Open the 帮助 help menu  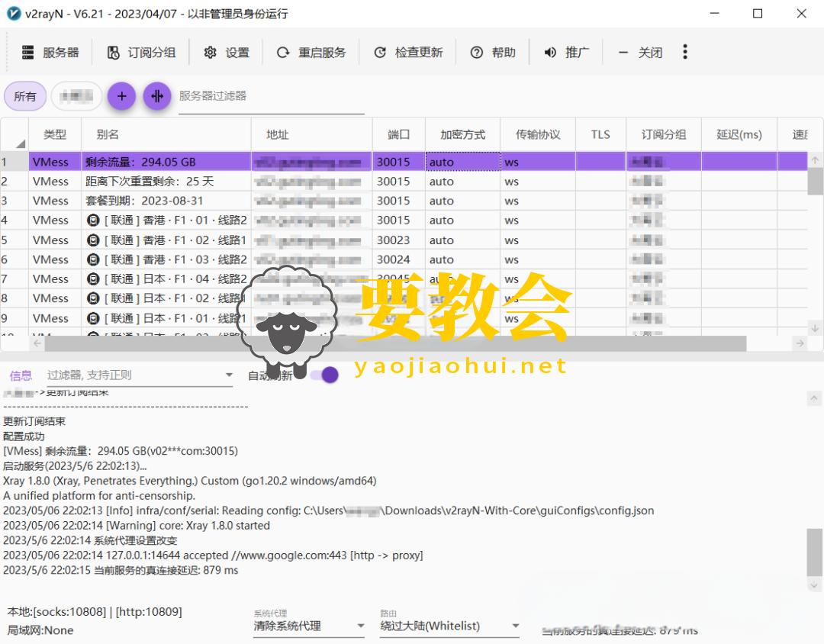pyautogui.click(x=493, y=53)
